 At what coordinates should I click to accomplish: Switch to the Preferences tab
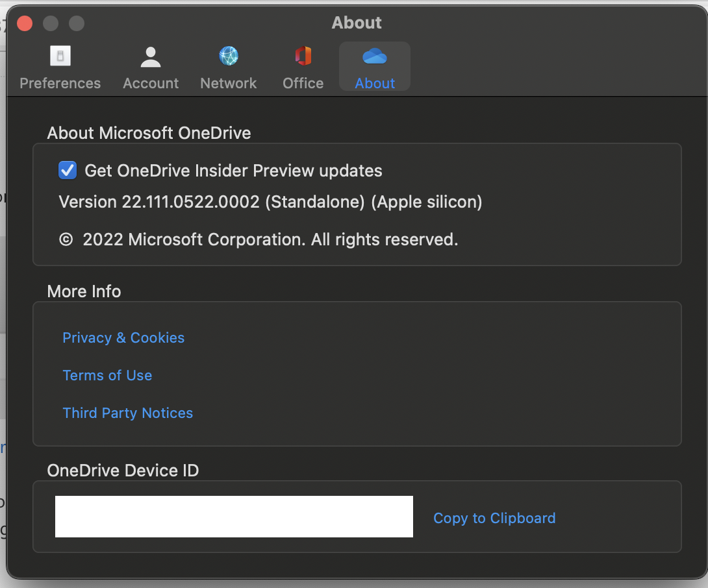tap(60, 65)
